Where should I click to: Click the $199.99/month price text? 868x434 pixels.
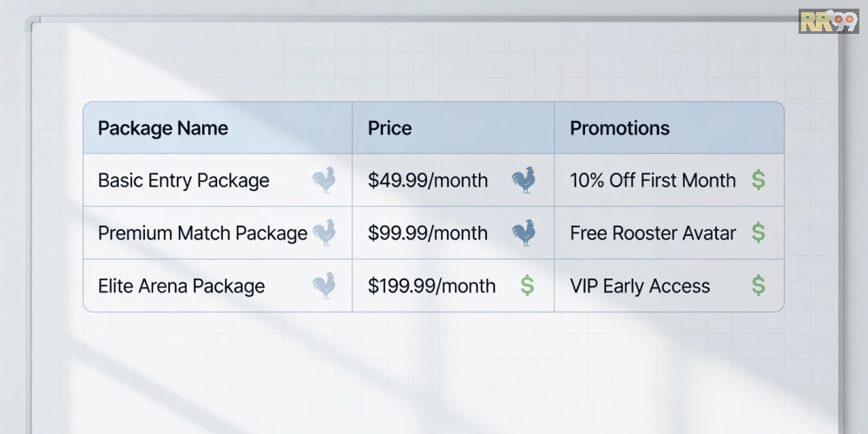pos(431,286)
